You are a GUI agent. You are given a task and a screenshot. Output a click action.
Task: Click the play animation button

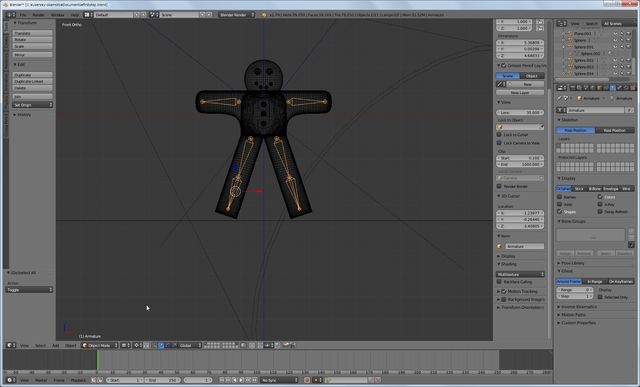coord(241,380)
